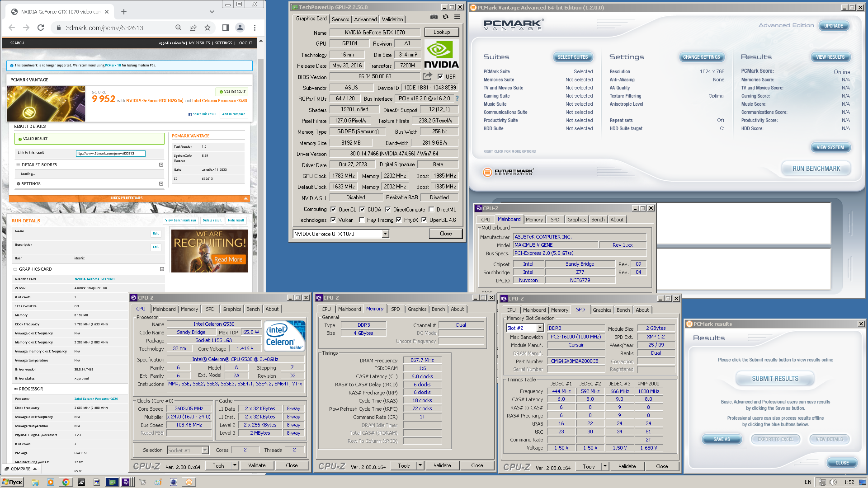Viewport: 868px width, 488px height.
Task: Select the Bench tab in CPU-Z Memory window
Action: (438, 309)
